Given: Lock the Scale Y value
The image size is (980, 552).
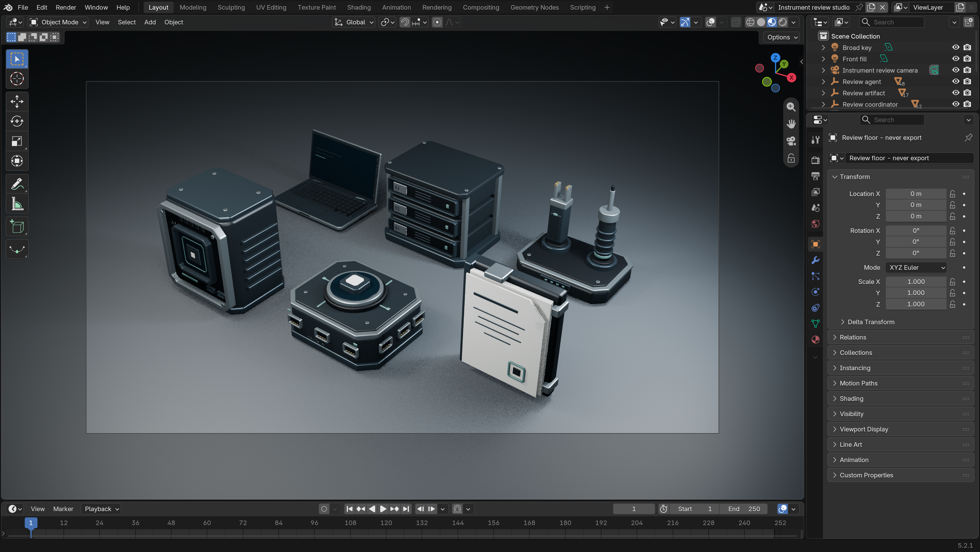Looking at the screenshot, I should click(x=952, y=293).
